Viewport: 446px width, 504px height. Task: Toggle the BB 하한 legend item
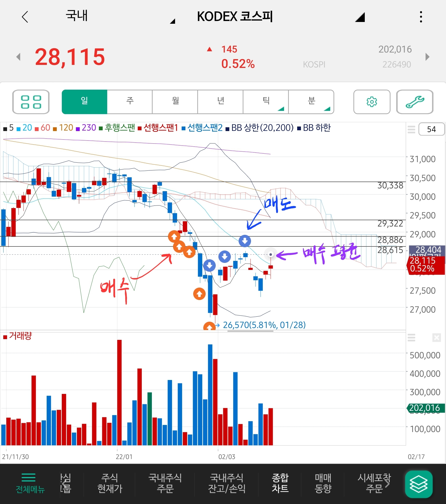(314, 128)
